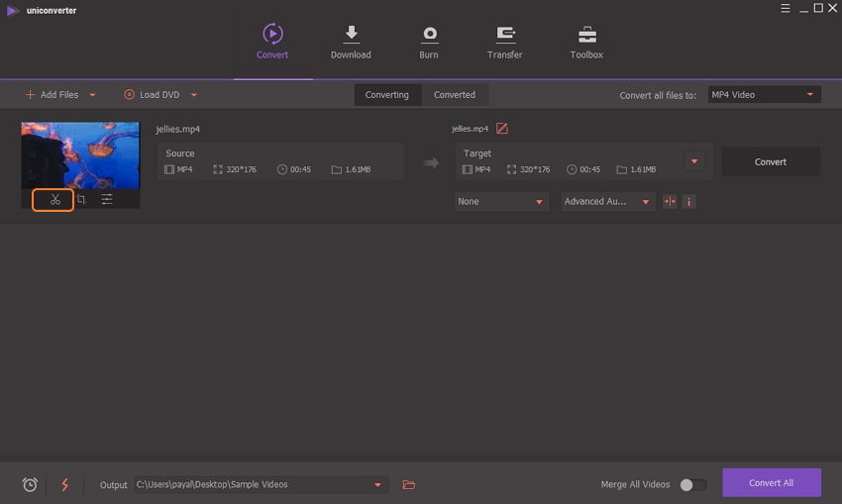The width and height of the screenshot is (842, 504).
Task: Click the edit filename pencil icon
Action: (502, 129)
